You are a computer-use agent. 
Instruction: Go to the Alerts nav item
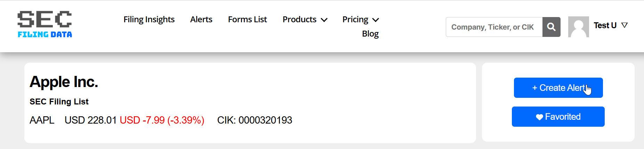coord(201,19)
